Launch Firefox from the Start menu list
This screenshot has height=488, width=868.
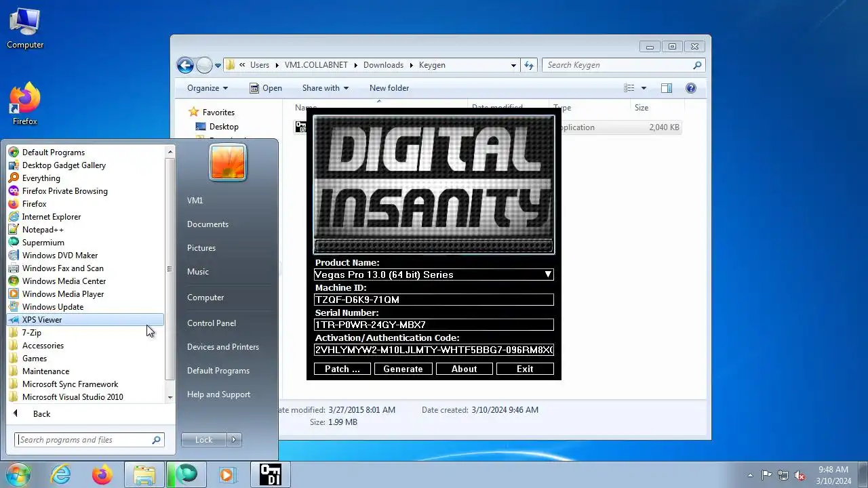[x=85, y=204]
